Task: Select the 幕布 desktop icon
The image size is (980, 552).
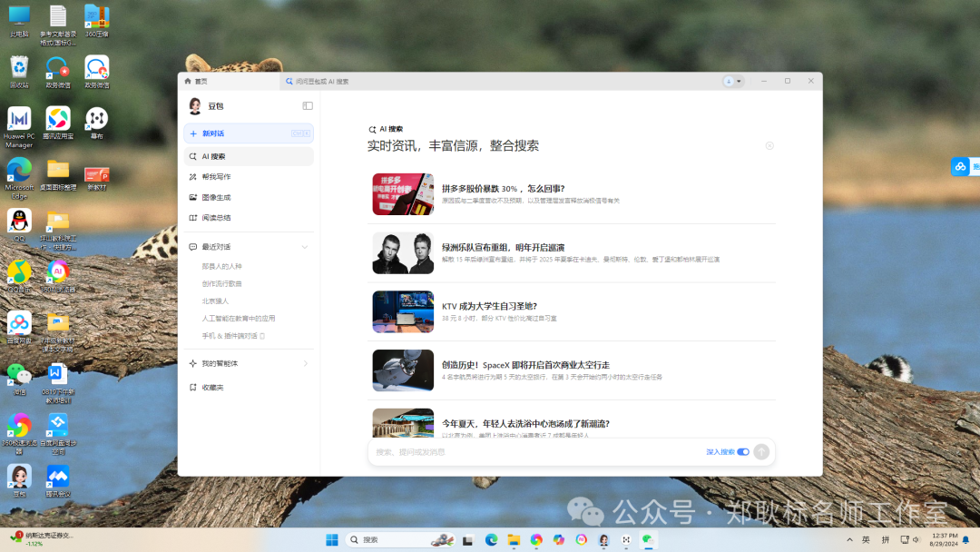Action: click(97, 123)
